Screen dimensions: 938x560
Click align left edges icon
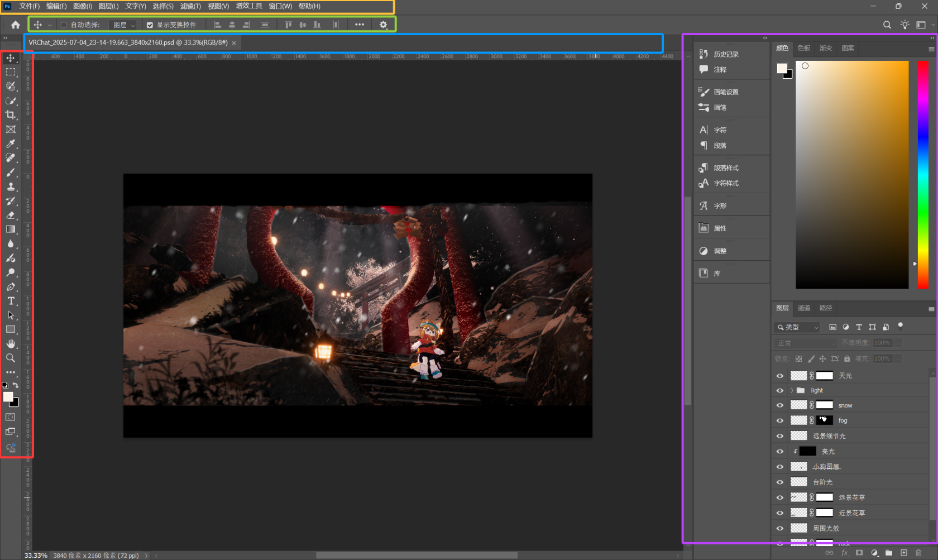click(x=218, y=25)
